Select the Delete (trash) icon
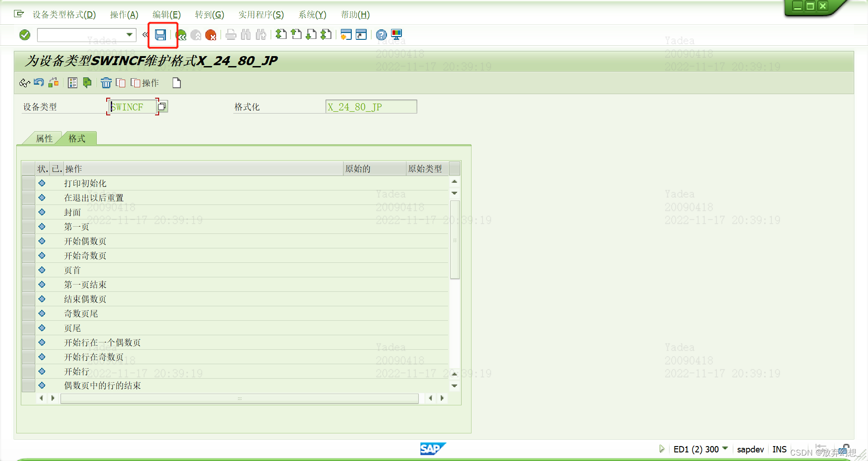The image size is (868, 461). coord(106,83)
